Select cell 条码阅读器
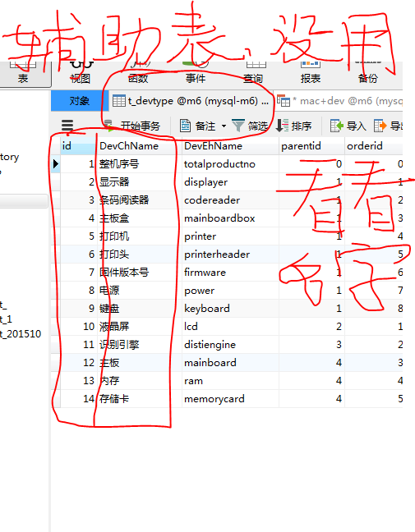Viewport: 415px width, 532px height. coord(139,200)
